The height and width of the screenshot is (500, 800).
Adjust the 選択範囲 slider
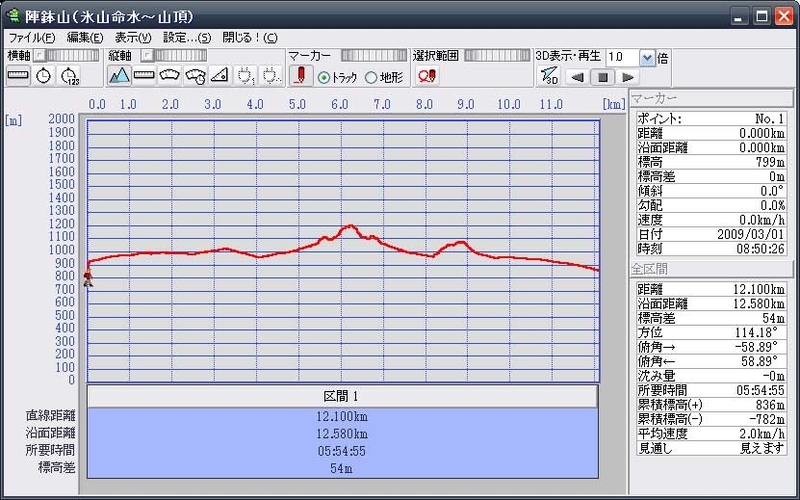(x=497, y=55)
